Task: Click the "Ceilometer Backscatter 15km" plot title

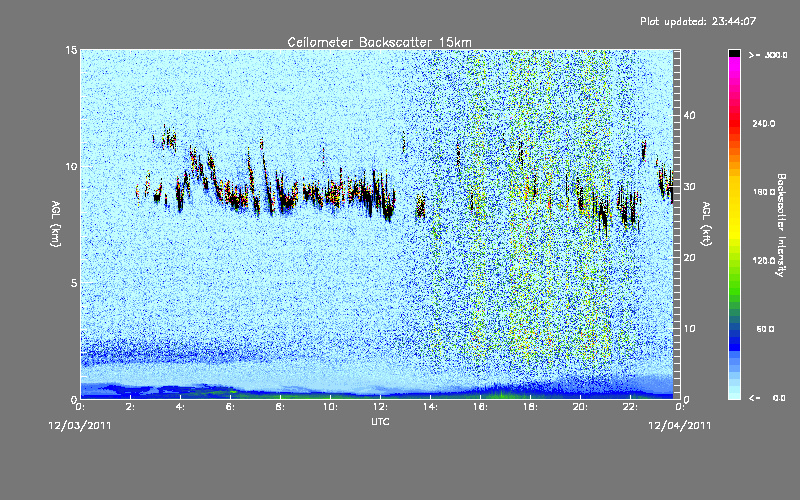Action: click(379, 42)
